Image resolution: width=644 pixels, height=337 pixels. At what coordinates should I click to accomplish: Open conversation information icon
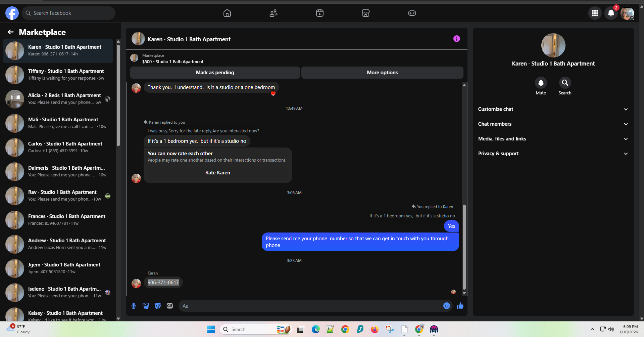click(457, 39)
